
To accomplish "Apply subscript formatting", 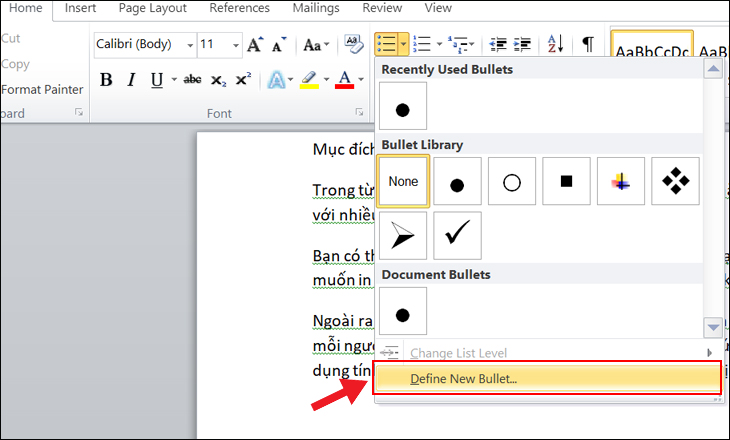I will click(218, 80).
